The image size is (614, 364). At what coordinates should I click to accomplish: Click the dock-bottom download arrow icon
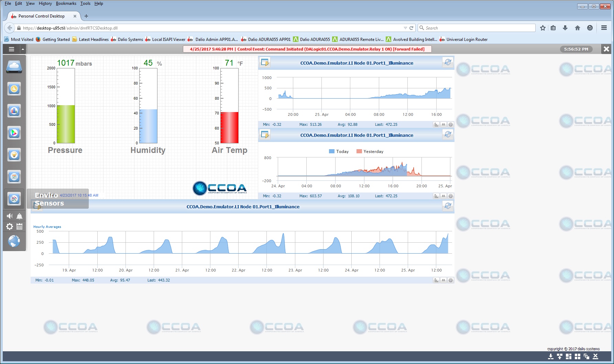pyautogui.click(x=551, y=356)
